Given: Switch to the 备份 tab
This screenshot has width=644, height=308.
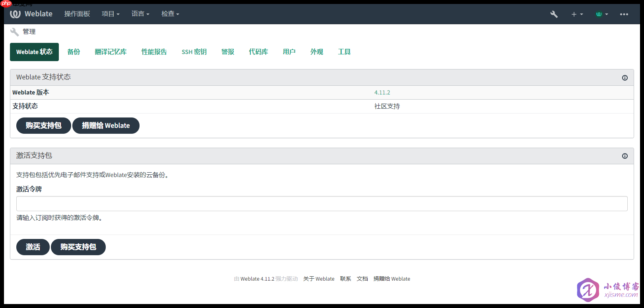Looking at the screenshot, I should [x=74, y=52].
